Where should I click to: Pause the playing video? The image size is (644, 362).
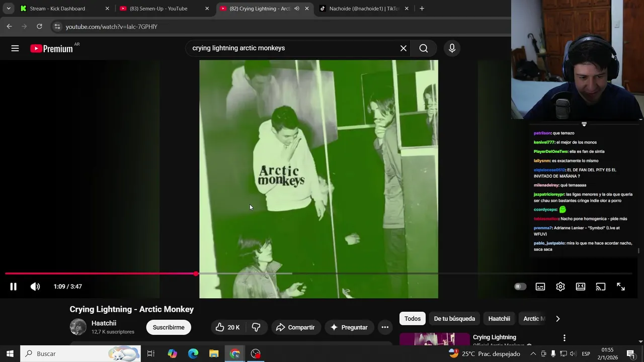14,287
